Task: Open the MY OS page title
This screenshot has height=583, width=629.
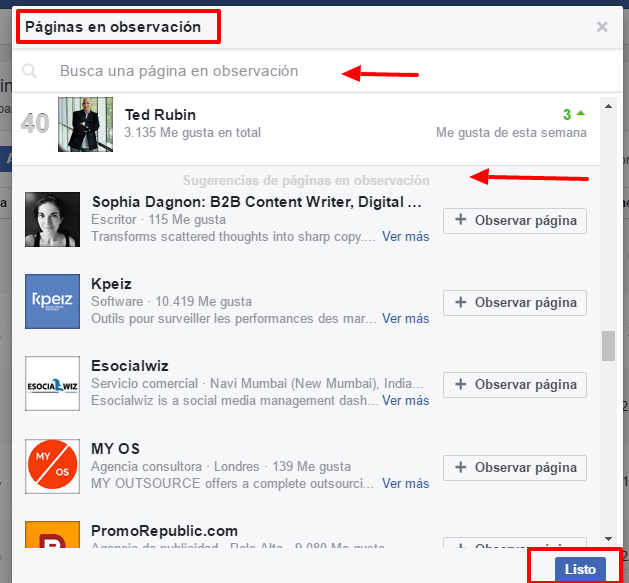Action: coord(116,449)
